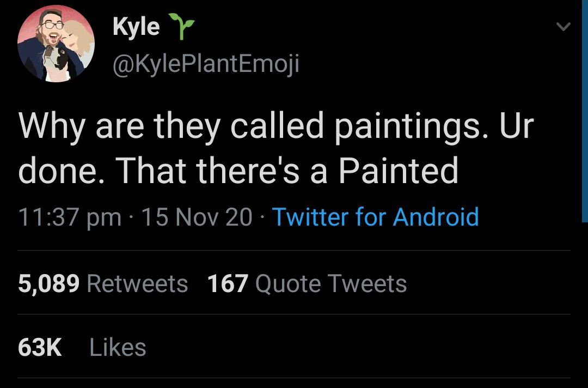Viewport: 588px width, 388px height.
Task: Open the tweet options chevron menu
Action: [565, 26]
